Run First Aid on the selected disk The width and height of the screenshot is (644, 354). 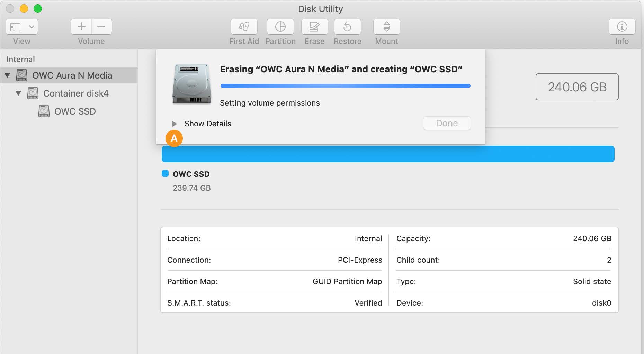coord(244,27)
